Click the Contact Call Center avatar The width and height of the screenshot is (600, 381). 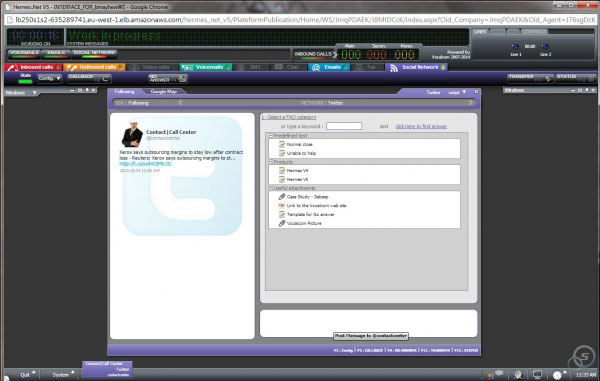click(132, 134)
